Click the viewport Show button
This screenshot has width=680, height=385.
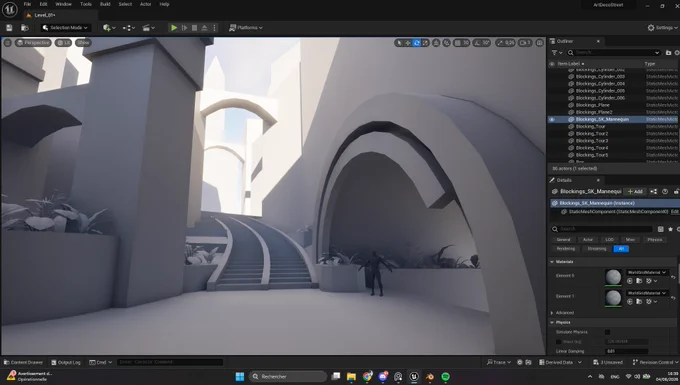pos(83,42)
